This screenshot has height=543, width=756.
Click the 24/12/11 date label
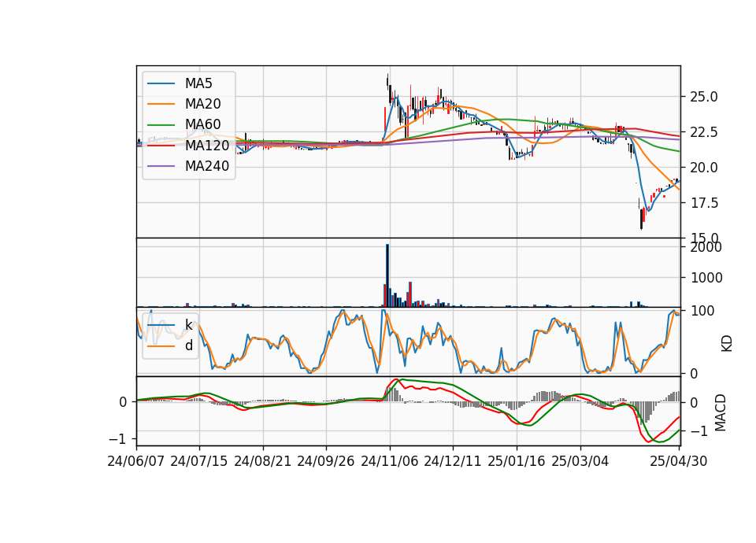click(453, 461)
